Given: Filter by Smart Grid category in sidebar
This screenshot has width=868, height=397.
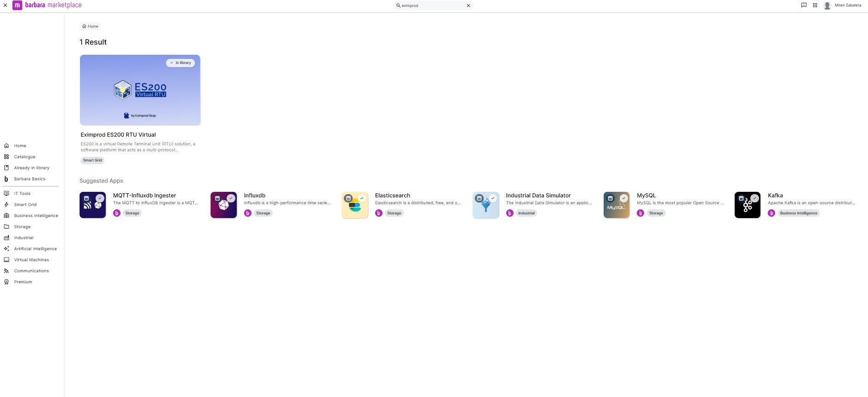Looking at the screenshot, I should 25,205.
